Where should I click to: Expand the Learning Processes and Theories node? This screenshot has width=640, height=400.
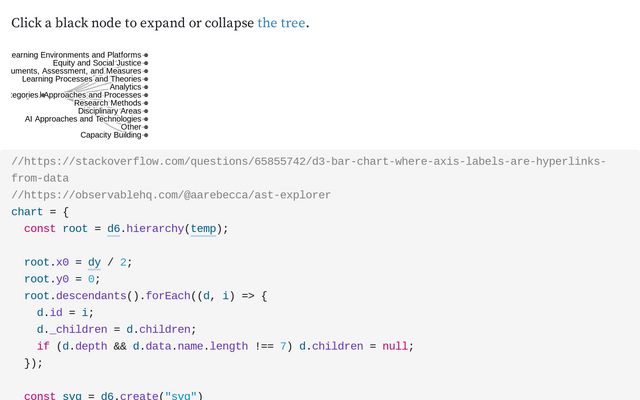146,79
